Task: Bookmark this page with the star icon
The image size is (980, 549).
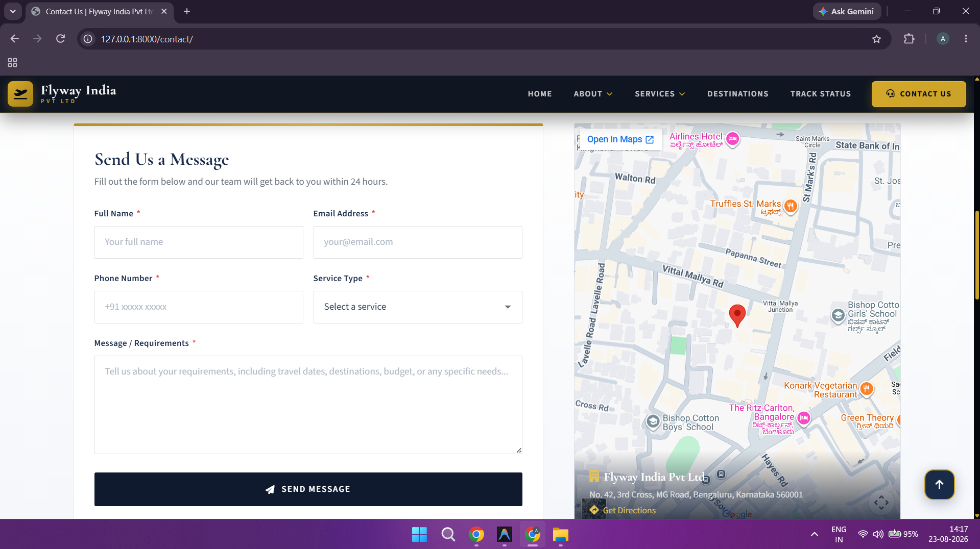Action: click(876, 39)
